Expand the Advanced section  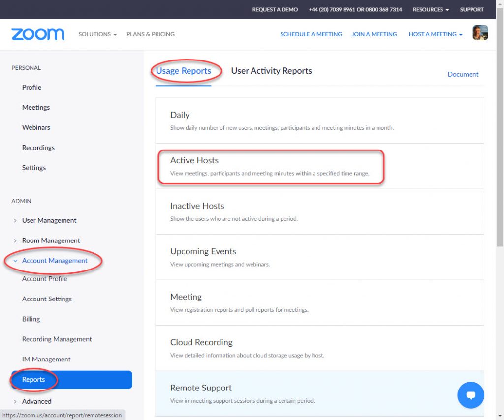click(x=37, y=401)
